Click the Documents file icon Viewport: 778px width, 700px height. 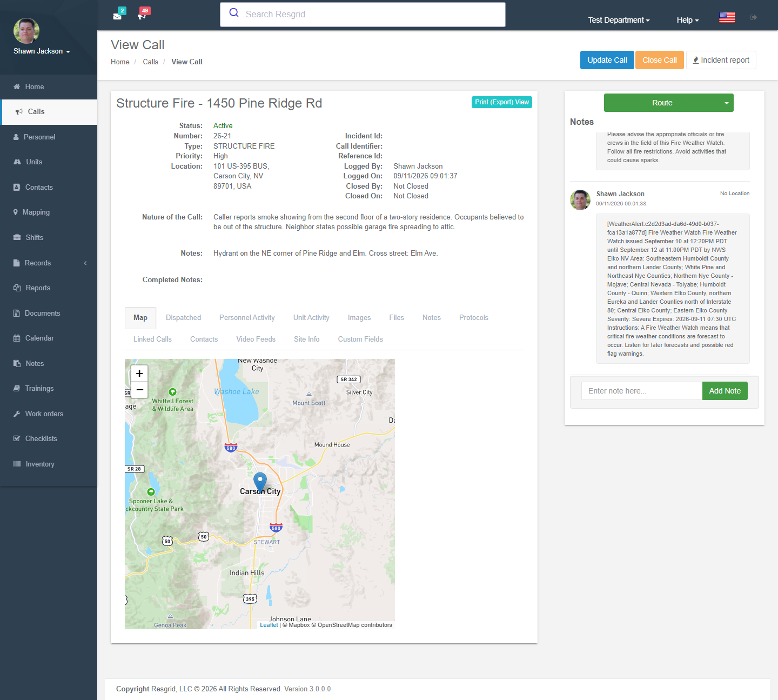(x=16, y=314)
